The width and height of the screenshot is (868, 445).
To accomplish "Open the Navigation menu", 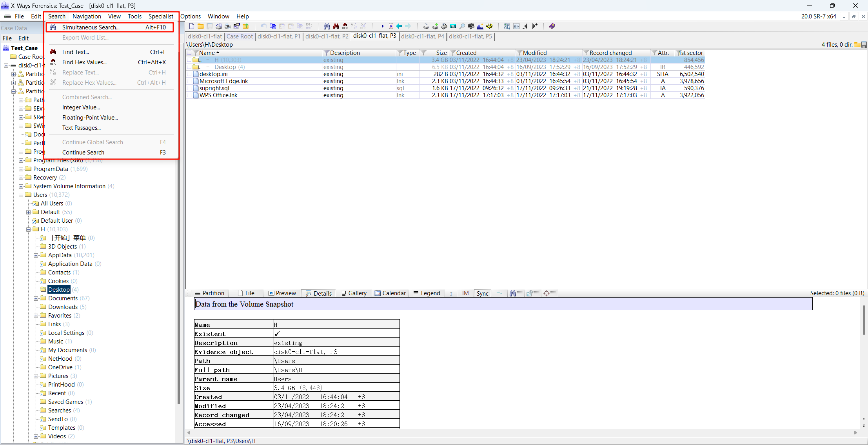I will [87, 16].
